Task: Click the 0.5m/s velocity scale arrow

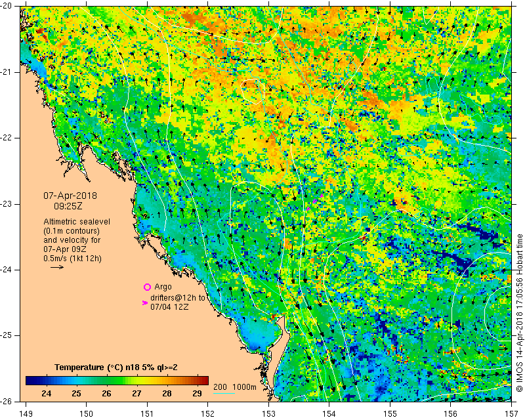Action: 57,267
